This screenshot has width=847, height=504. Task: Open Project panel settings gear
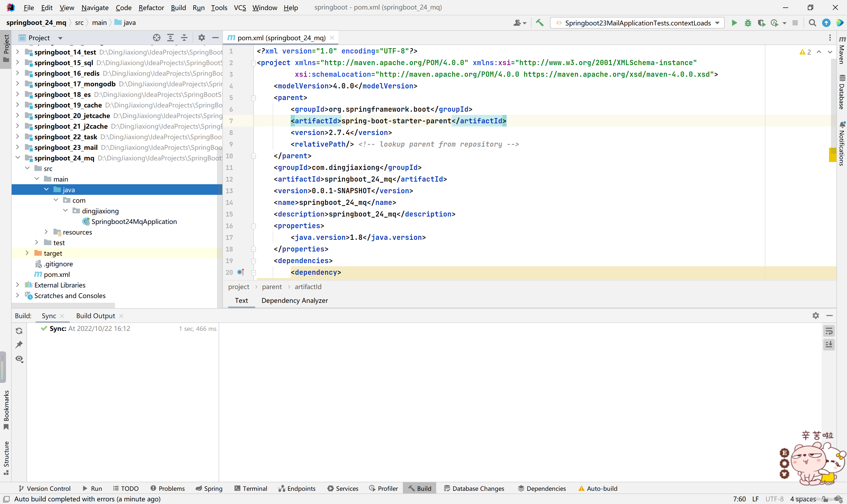201,38
